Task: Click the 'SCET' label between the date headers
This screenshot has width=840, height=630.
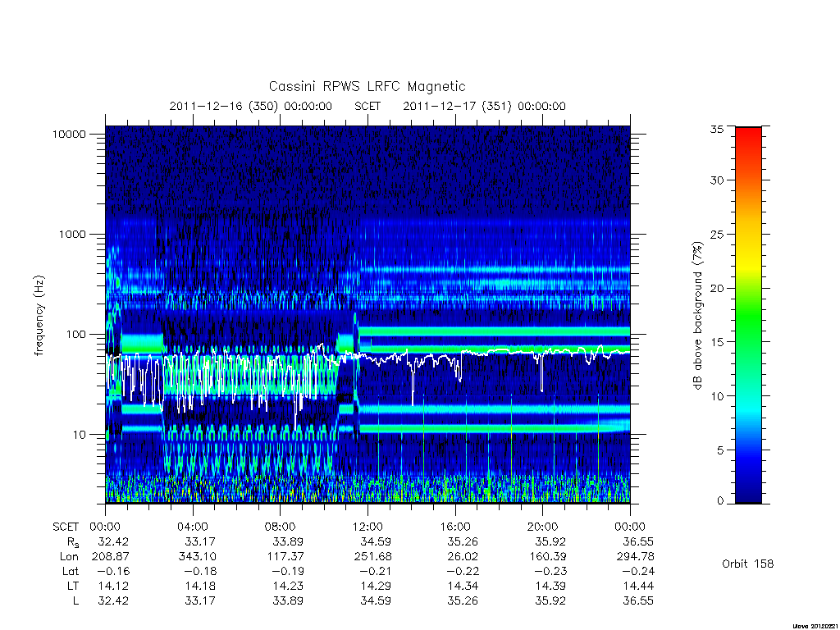Action: click(367, 106)
